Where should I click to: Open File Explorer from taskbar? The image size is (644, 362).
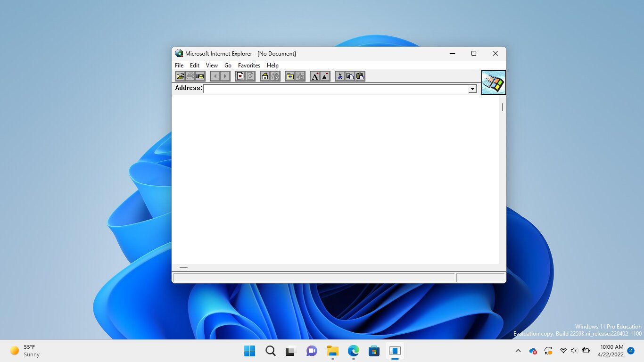click(333, 351)
